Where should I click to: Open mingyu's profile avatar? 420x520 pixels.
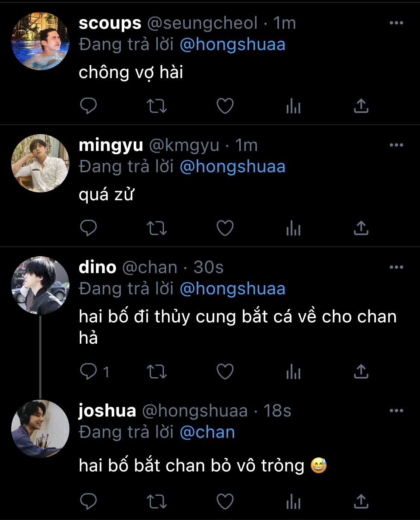point(40,163)
